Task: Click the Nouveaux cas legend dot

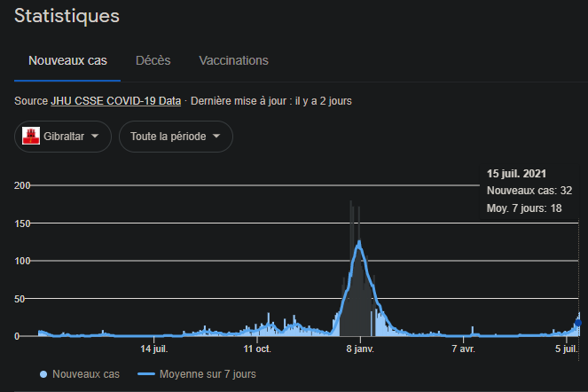Action: 43,374
